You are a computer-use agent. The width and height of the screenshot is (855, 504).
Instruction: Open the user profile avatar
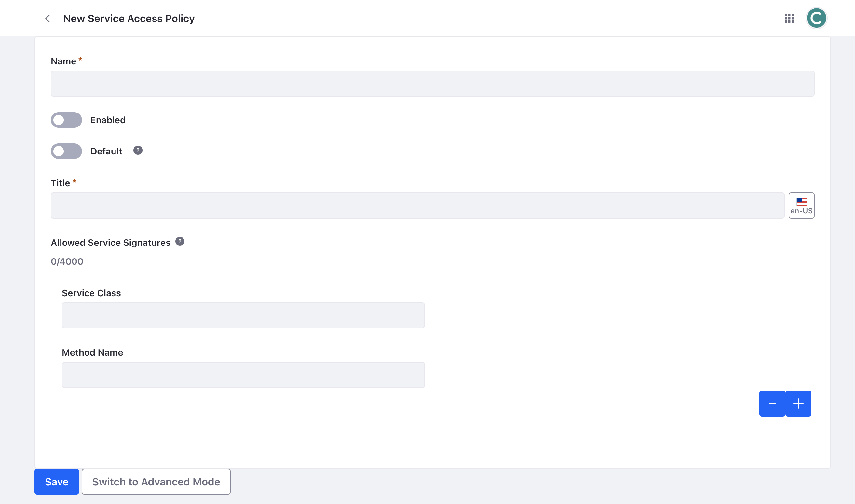click(816, 18)
